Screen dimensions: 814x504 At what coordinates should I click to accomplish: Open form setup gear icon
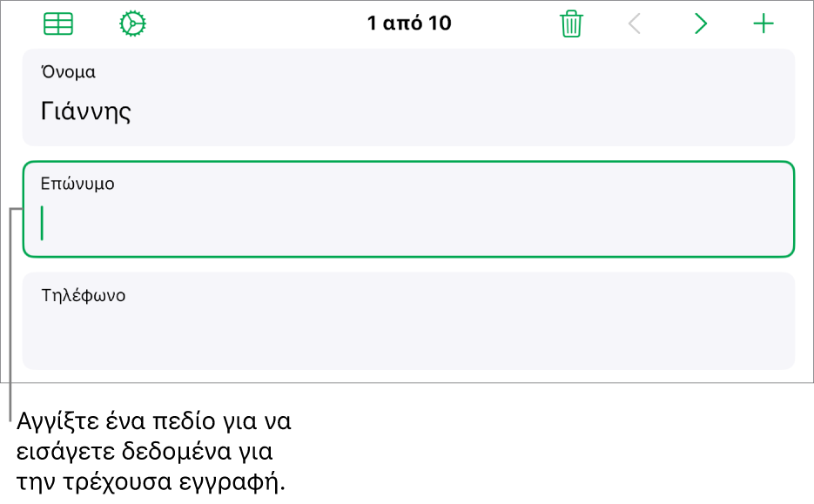(x=133, y=24)
